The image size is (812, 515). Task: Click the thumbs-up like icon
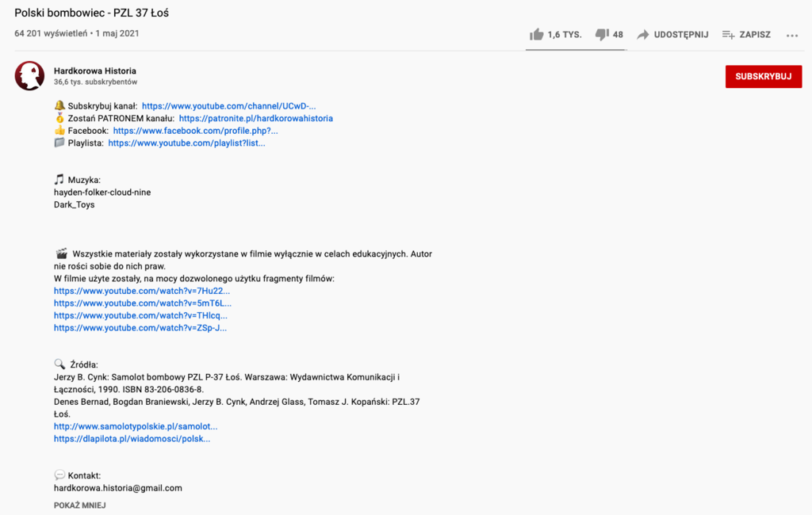[537, 35]
